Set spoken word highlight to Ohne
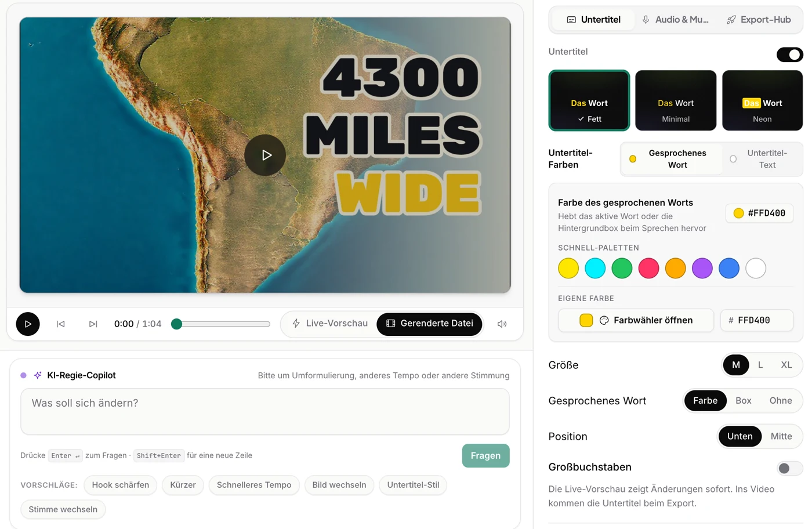 coord(781,401)
